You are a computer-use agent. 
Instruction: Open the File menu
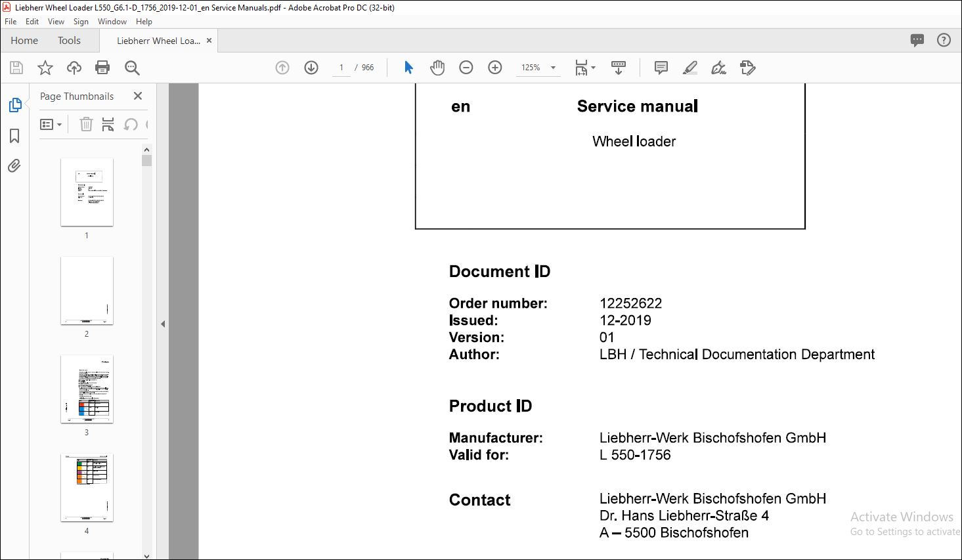pos(11,22)
